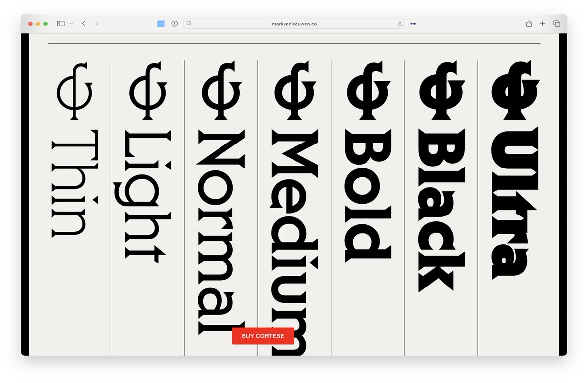588x383 pixels.
Task: Minimize the Safari window
Action: coord(38,24)
